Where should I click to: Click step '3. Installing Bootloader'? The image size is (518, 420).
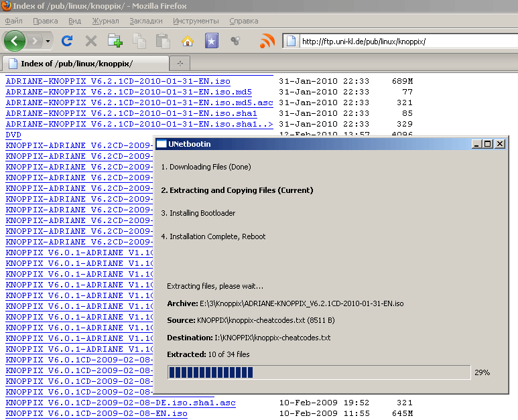pyautogui.click(x=198, y=213)
